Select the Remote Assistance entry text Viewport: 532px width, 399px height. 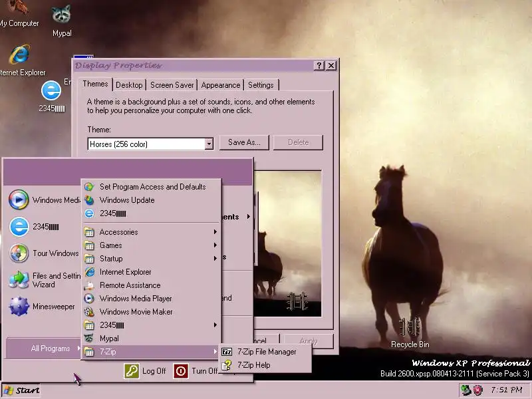[130, 285]
